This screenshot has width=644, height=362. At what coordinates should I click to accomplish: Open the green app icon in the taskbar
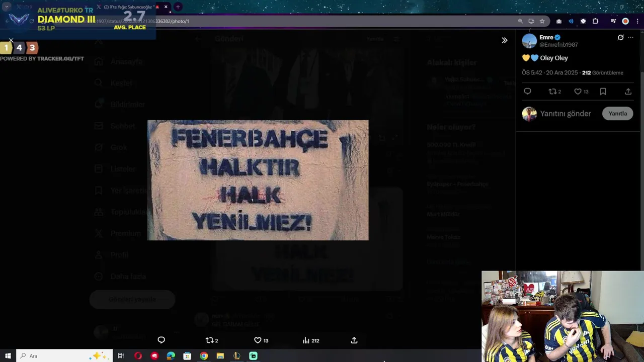(253, 356)
